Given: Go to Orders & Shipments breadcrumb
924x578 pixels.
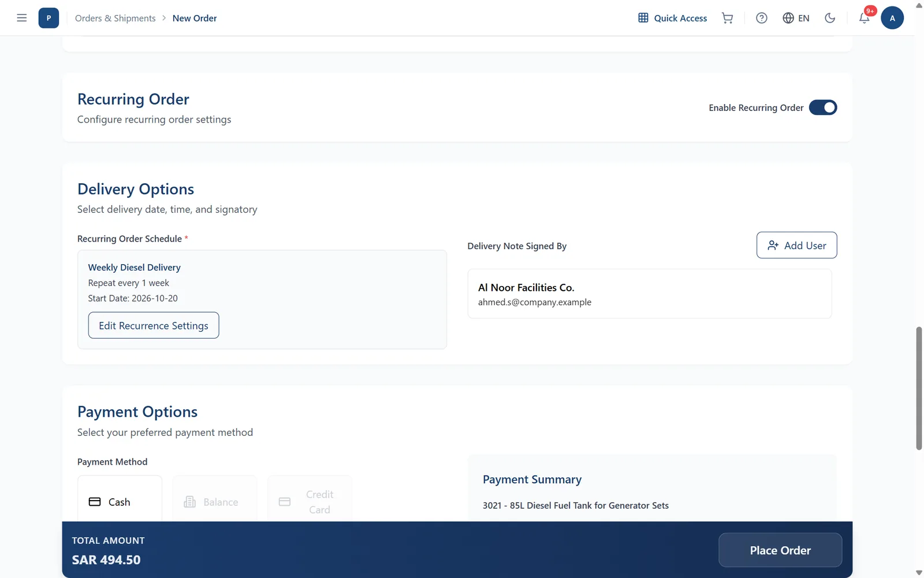Looking at the screenshot, I should (x=115, y=18).
